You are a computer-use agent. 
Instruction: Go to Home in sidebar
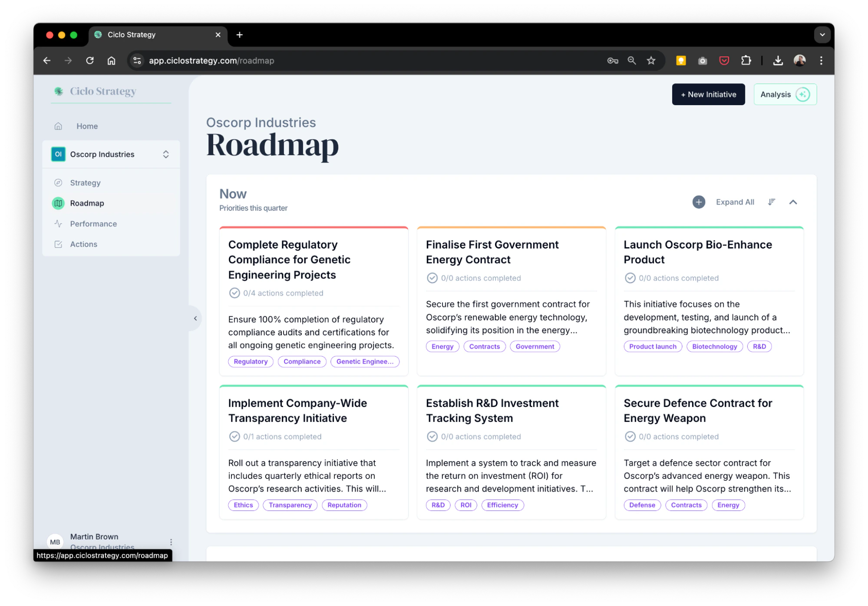[87, 126]
